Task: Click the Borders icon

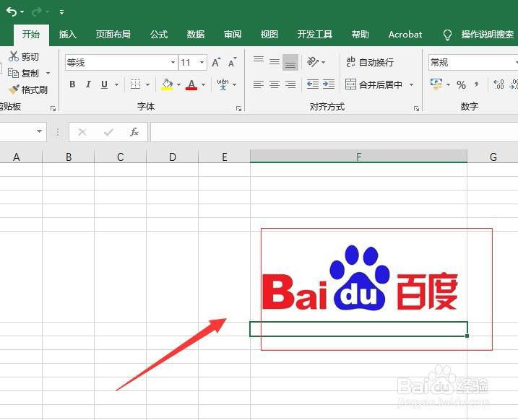Action: [135, 84]
